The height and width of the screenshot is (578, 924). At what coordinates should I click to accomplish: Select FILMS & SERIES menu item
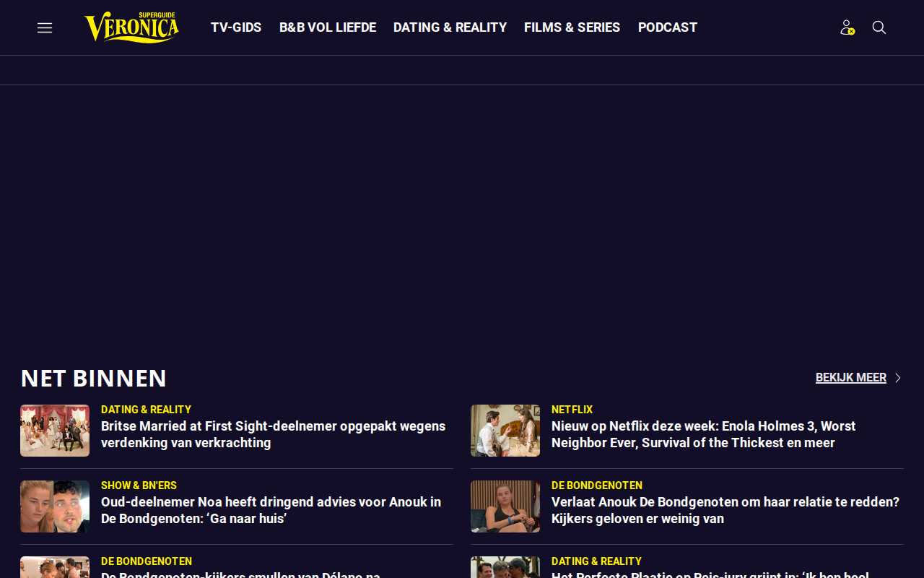(x=572, y=27)
